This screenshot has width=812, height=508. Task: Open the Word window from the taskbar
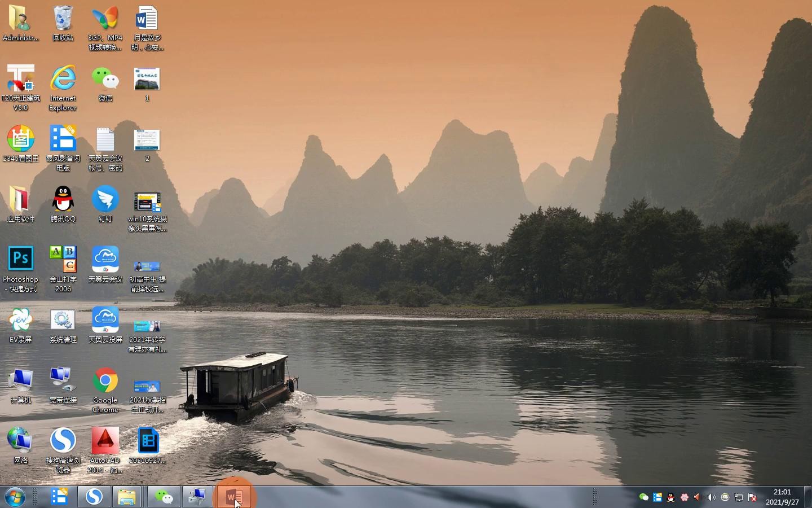(233, 497)
